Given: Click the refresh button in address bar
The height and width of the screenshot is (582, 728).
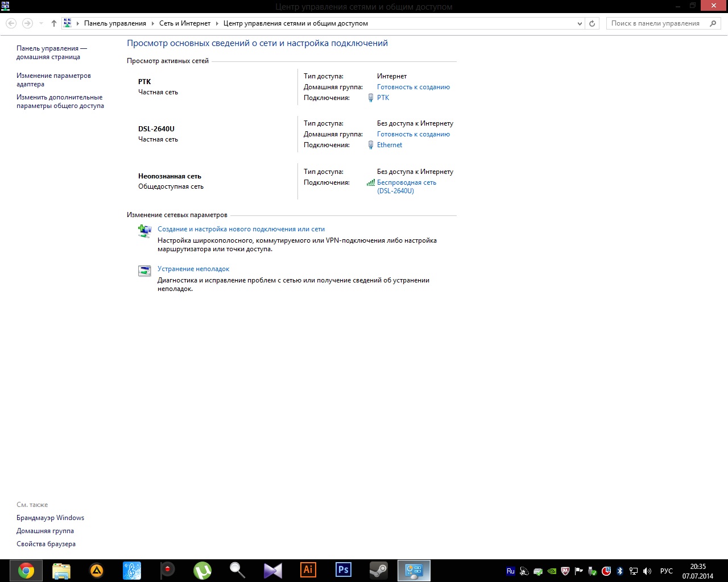Looking at the screenshot, I should pos(592,23).
